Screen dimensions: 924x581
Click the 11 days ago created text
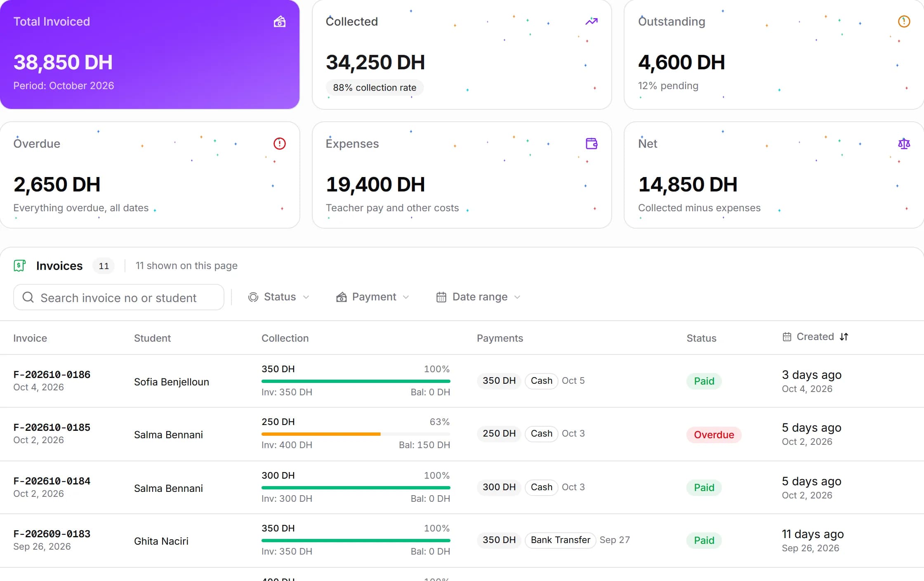click(813, 534)
